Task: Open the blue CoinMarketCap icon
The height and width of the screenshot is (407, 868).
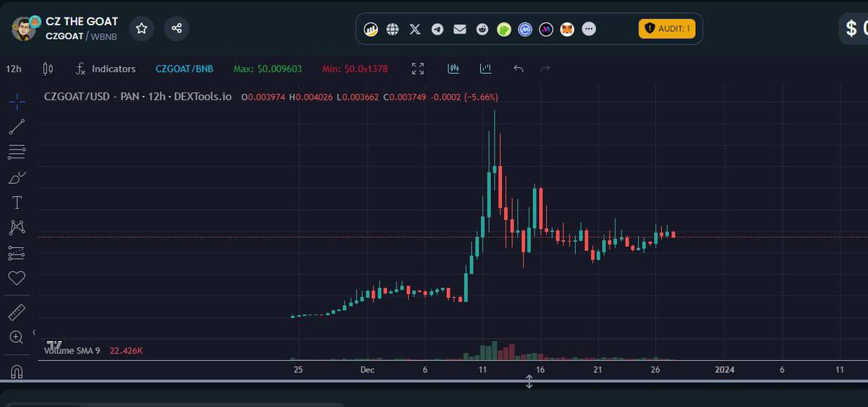Action: [525, 29]
